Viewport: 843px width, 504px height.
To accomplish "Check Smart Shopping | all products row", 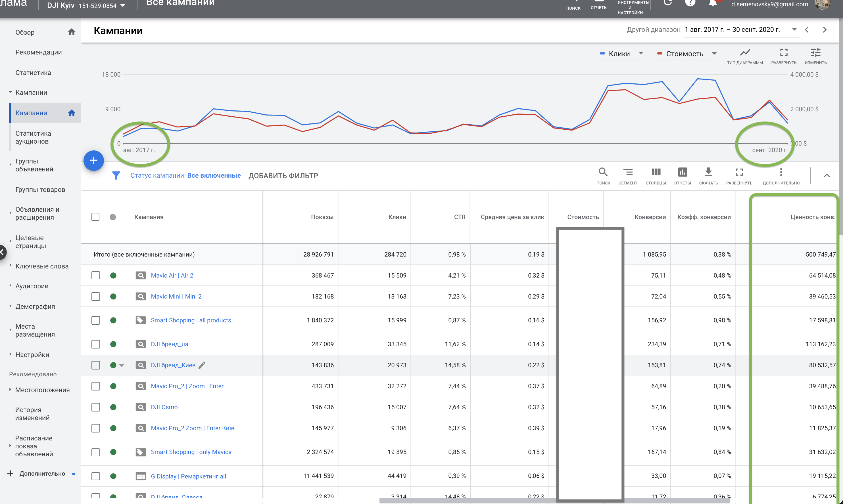I will [95, 320].
